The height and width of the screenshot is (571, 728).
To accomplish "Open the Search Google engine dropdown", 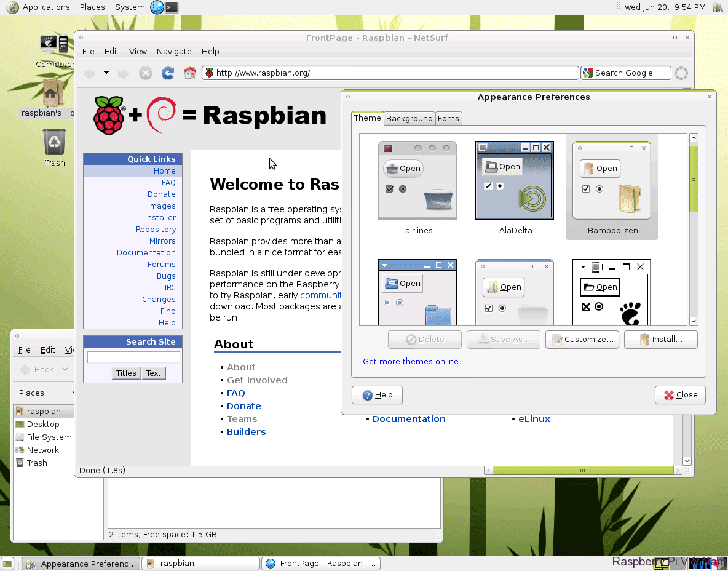I will pyautogui.click(x=587, y=73).
